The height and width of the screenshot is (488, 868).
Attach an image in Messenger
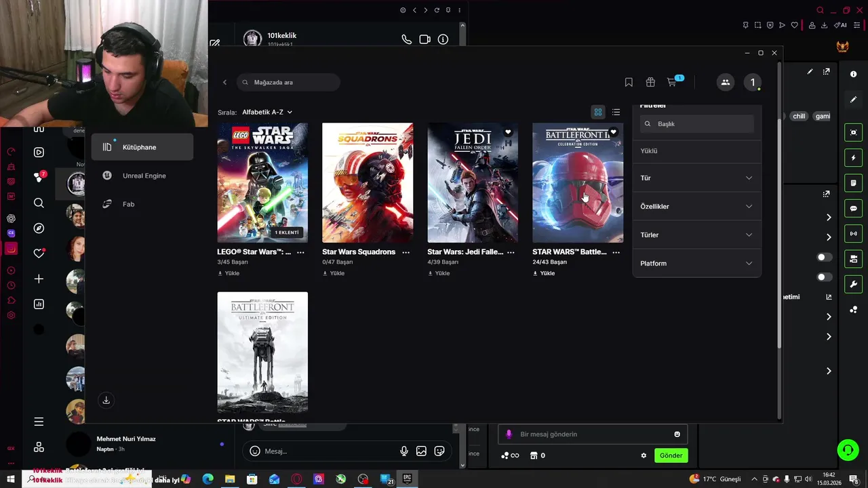[421, 451]
